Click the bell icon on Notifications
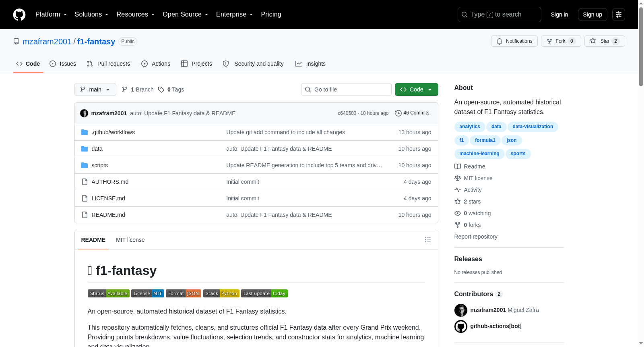This screenshot has width=644, height=347. pyautogui.click(x=500, y=41)
